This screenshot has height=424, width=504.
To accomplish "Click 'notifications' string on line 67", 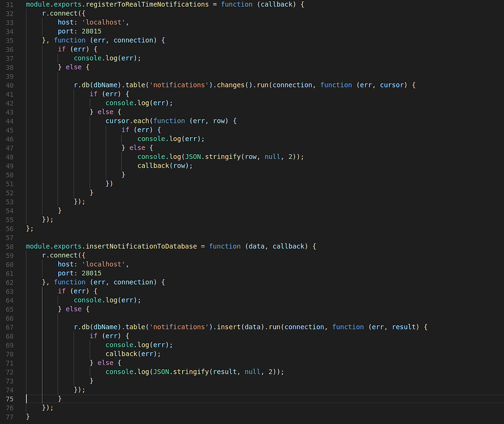I will point(179,327).
